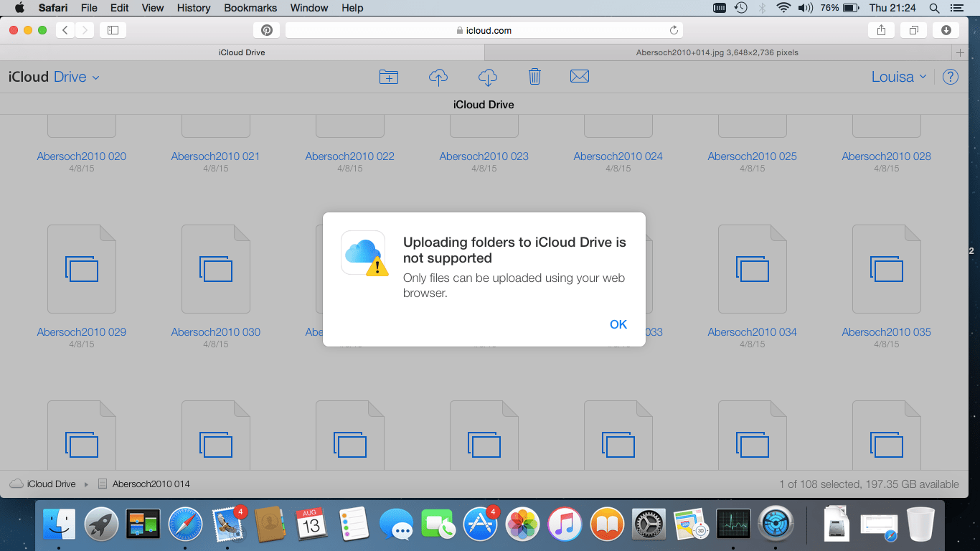Click the Safari share icon

(x=881, y=30)
